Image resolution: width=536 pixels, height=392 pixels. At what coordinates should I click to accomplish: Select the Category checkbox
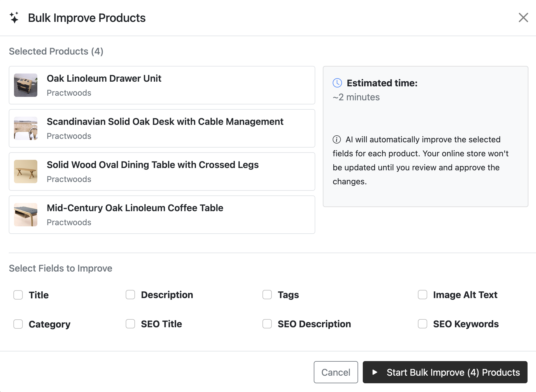click(18, 324)
